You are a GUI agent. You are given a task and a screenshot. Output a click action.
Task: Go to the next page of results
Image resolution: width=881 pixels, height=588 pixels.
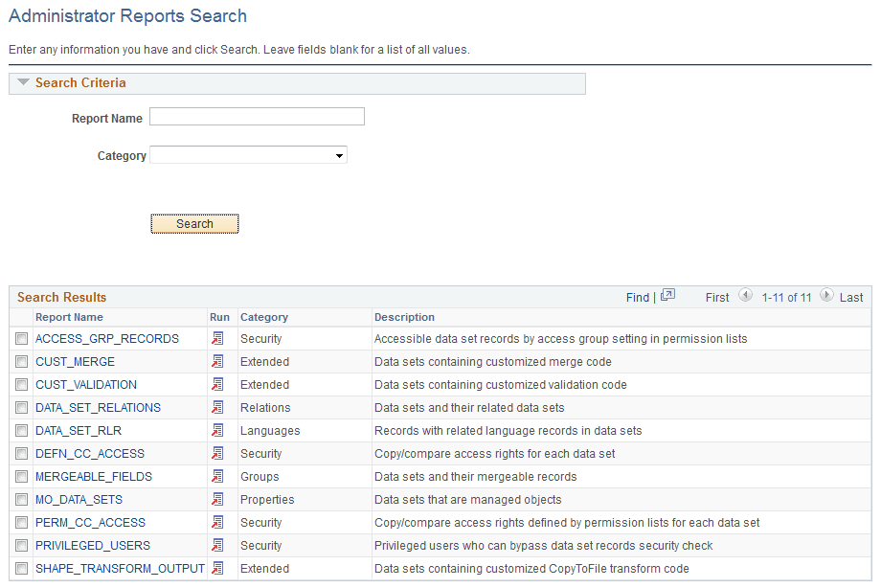[825, 297]
